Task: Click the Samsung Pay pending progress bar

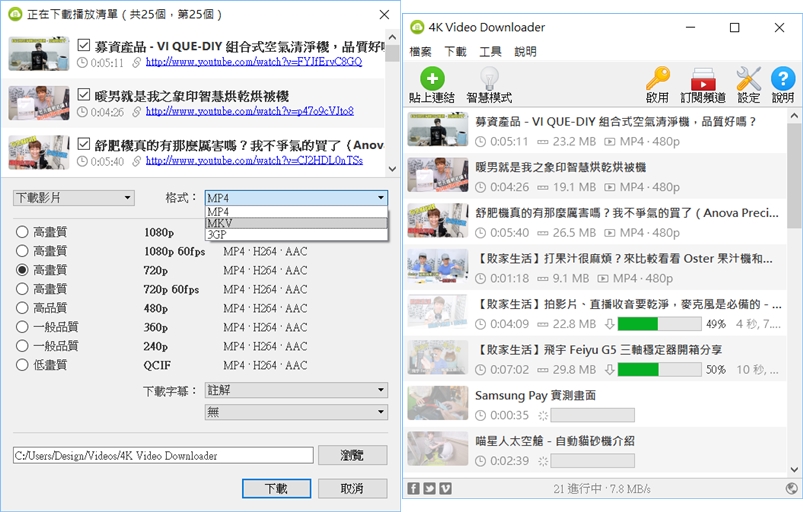Action: pos(593,415)
